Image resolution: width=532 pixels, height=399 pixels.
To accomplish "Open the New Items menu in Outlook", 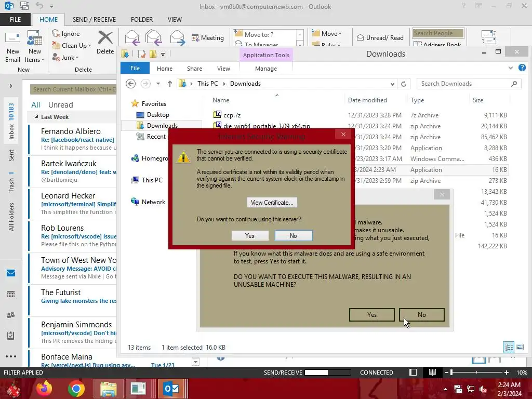I will coord(34,46).
